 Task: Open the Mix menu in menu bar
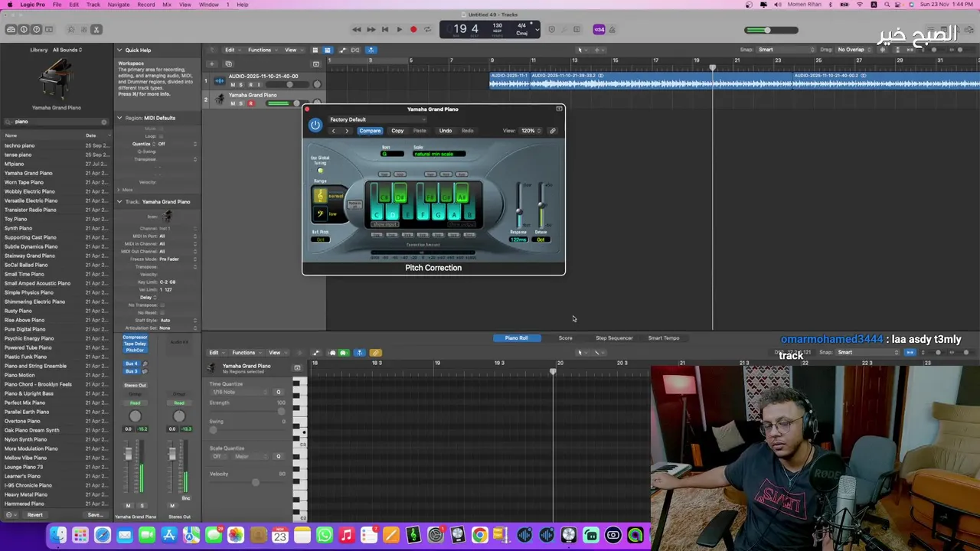[x=167, y=5]
